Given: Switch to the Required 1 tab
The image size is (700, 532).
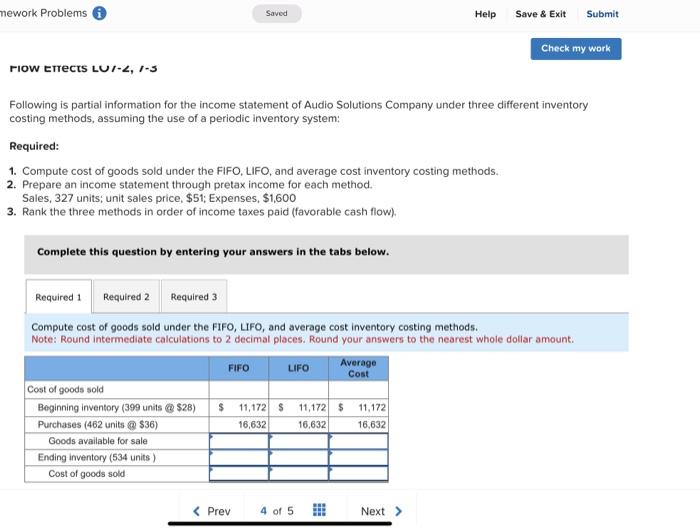Looking at the screenshot, I should [x=58, y=297].
